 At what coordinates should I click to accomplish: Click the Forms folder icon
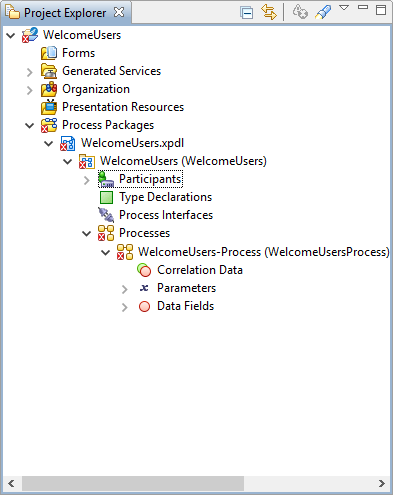point(49,53)
